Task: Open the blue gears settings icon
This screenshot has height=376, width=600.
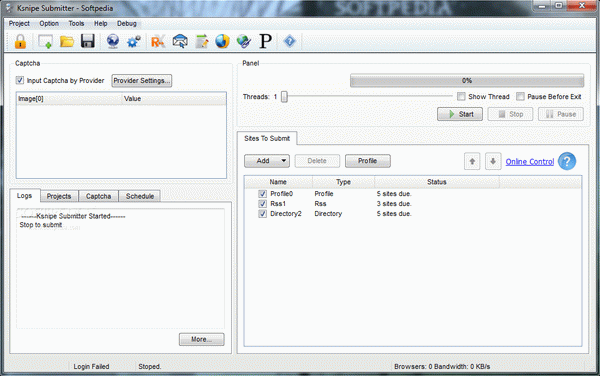Action: (134, 41)
